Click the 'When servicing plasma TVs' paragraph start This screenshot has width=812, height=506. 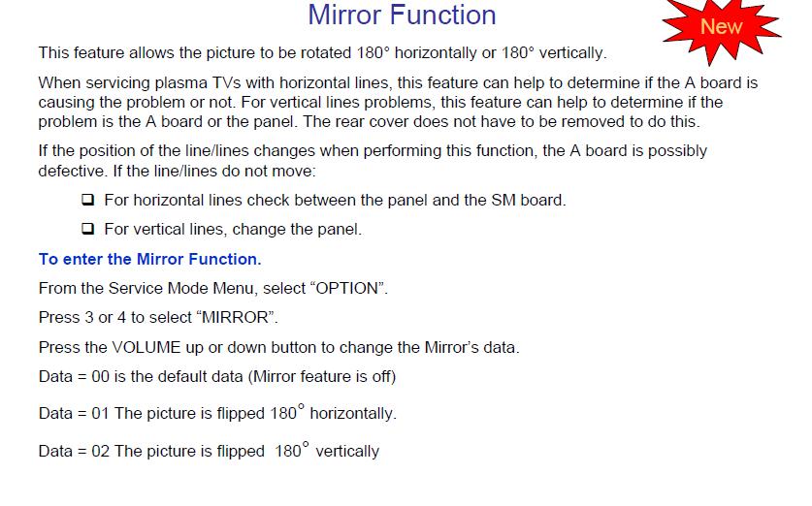[136, 83]
